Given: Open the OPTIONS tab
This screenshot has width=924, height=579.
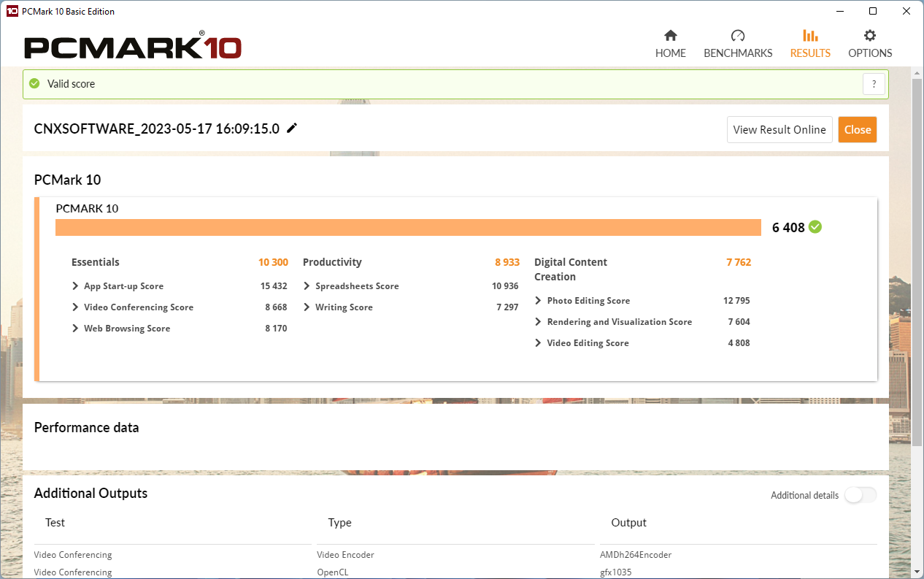Looking at the screenshot, I should [870, 44].
